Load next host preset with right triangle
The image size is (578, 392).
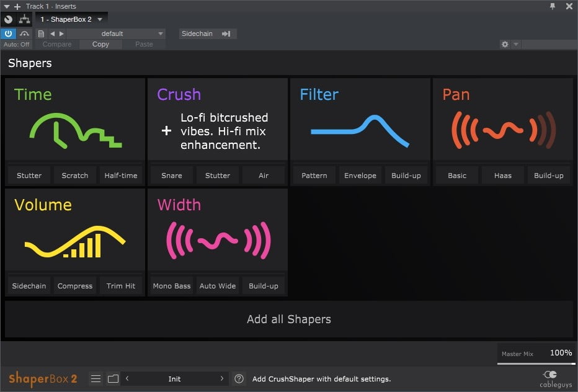click(61, 33)
